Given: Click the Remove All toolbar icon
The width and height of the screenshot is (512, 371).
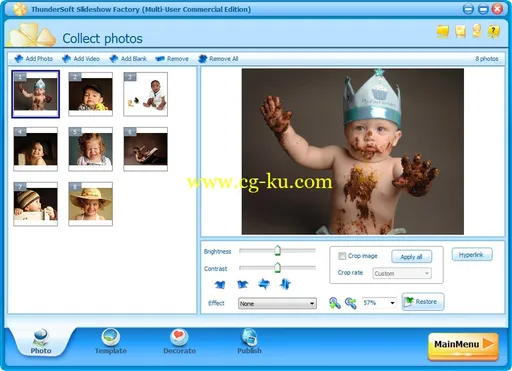Looking at the screenshot, I should (202, 59).
